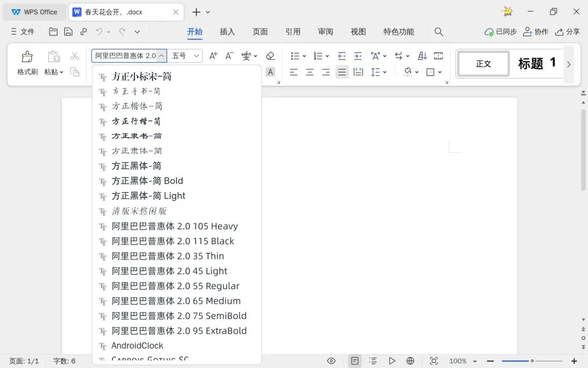Click the play slideshow icon in status bar
The image size is (588, 368).
[392, 361]
